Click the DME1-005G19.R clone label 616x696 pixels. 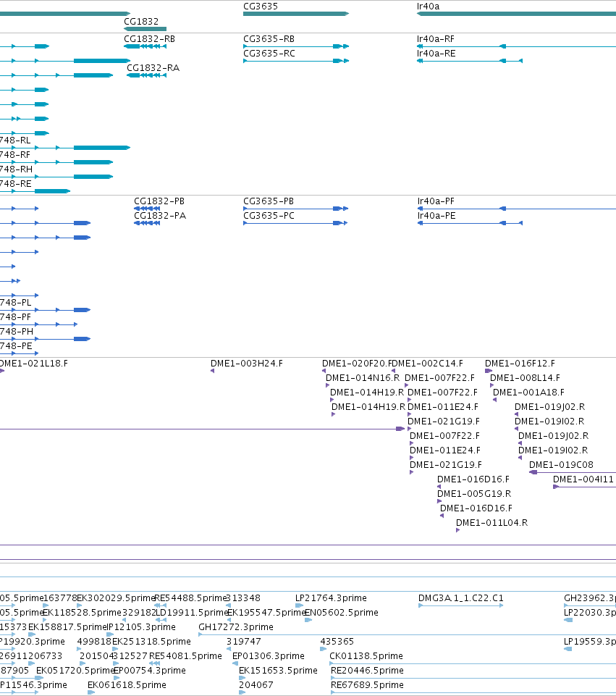[x=474, y=494]
